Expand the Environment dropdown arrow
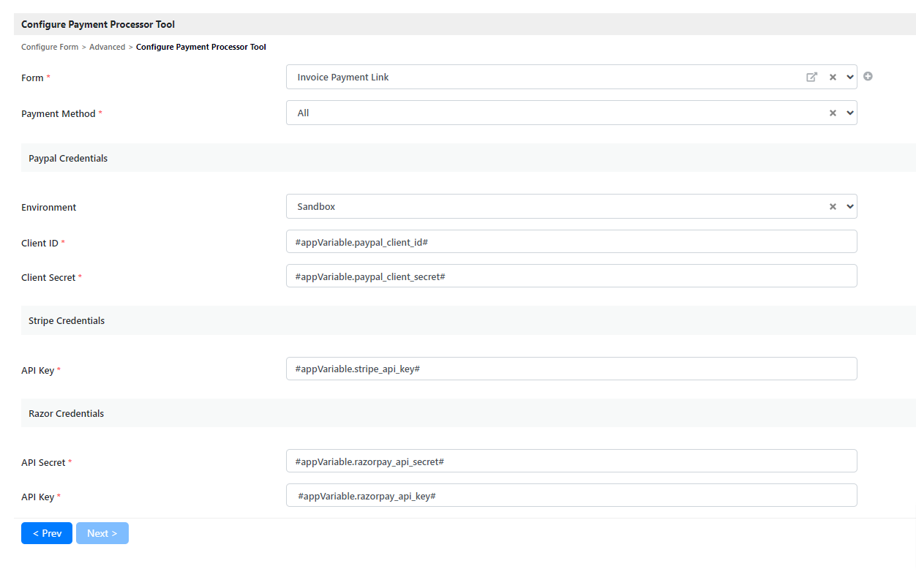The height and width of the screenshot is (588, 916). (x=850, y=207)
